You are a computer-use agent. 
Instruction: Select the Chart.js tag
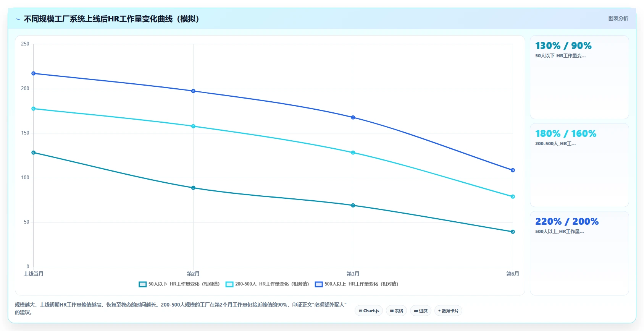(x=369, y=311)
